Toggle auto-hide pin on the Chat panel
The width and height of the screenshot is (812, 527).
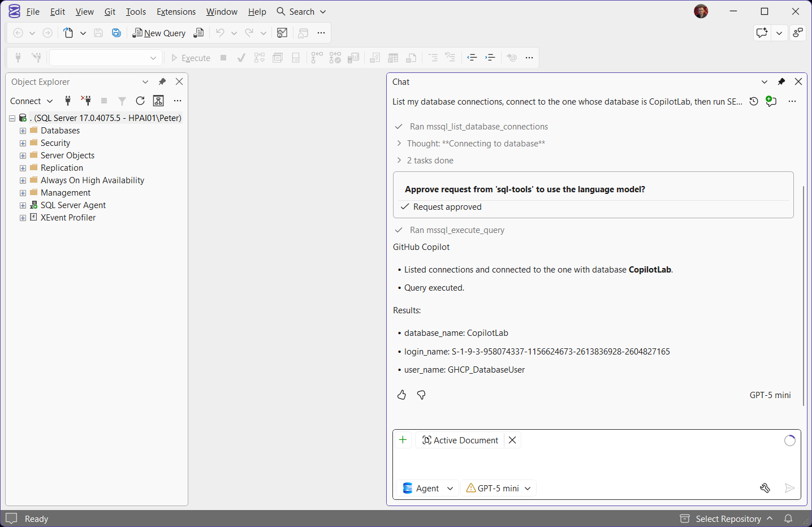click(x=781, y=81)
